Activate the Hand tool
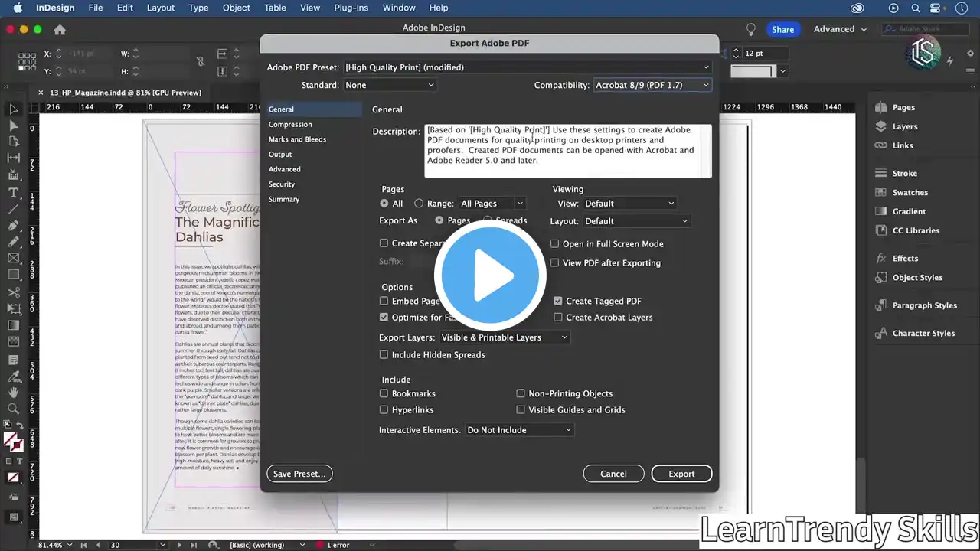The width and height of the screenshot is (980, 551). pos(14,393)
